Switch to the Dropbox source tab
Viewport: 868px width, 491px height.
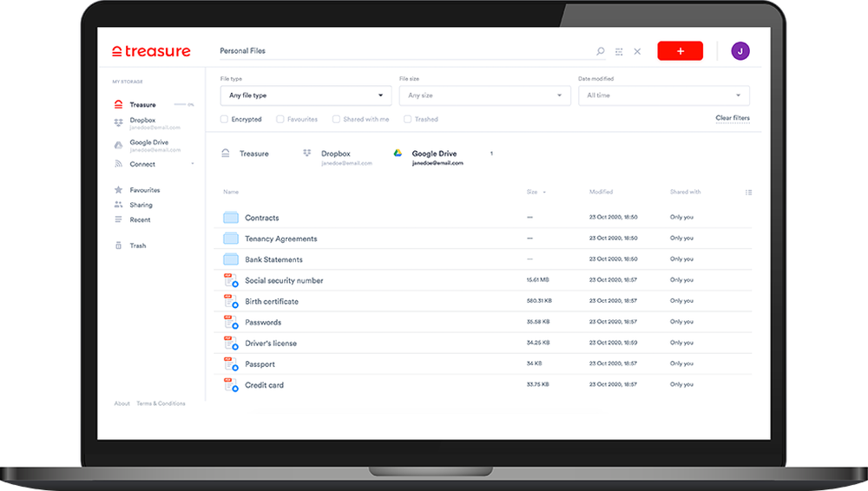coord(337,157)
